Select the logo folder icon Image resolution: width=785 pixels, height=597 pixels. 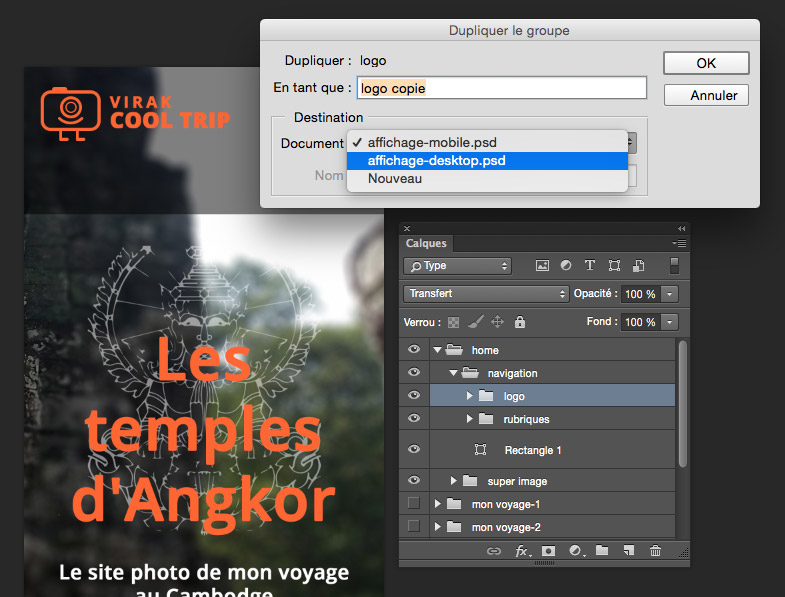[x=486, y=395]
